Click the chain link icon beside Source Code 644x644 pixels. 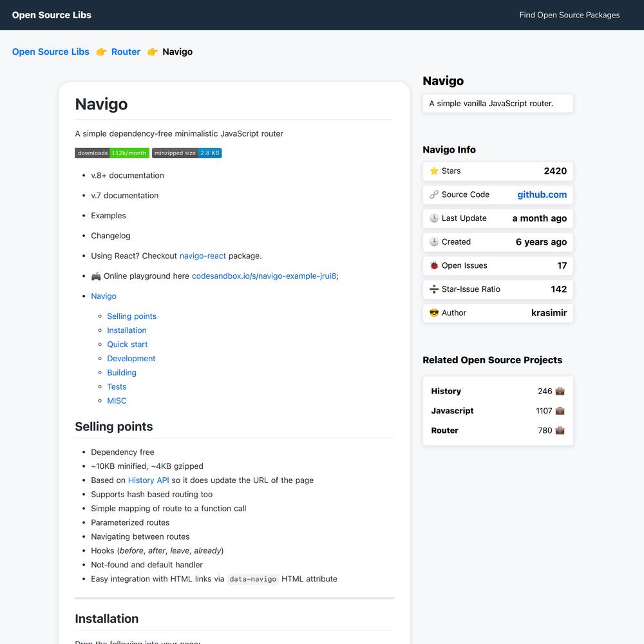433,194
